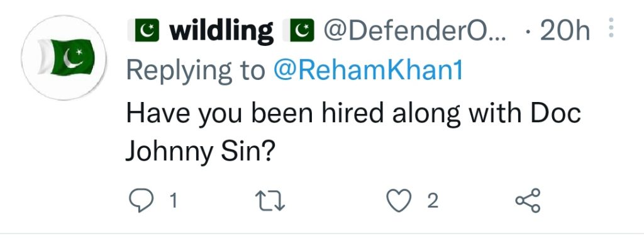644x238 pixels.
Task: Share the tweet using the share icon
Action: 528,201
